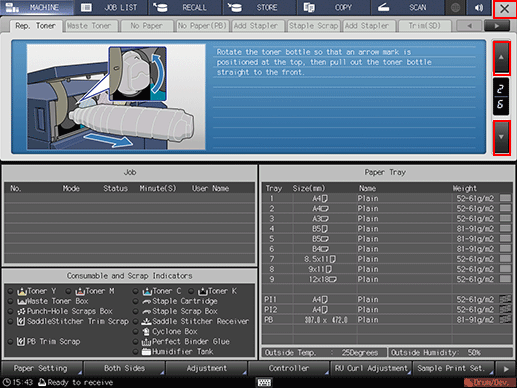The height and width of the screenshot is (388, 517).
Task: Click the Drum/Dev. warning indicator
Action: pos(489,383)
